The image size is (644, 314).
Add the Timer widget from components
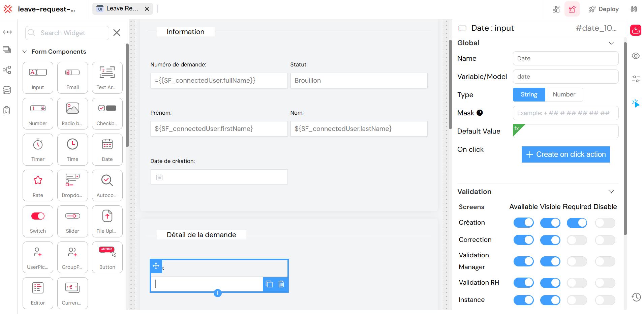(38, 149)
